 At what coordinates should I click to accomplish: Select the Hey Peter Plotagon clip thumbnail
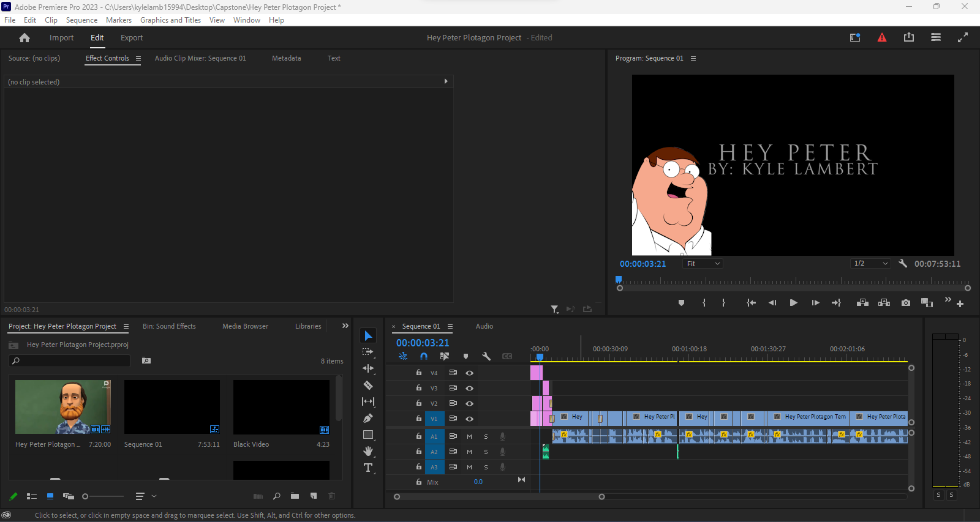[63, 407]
